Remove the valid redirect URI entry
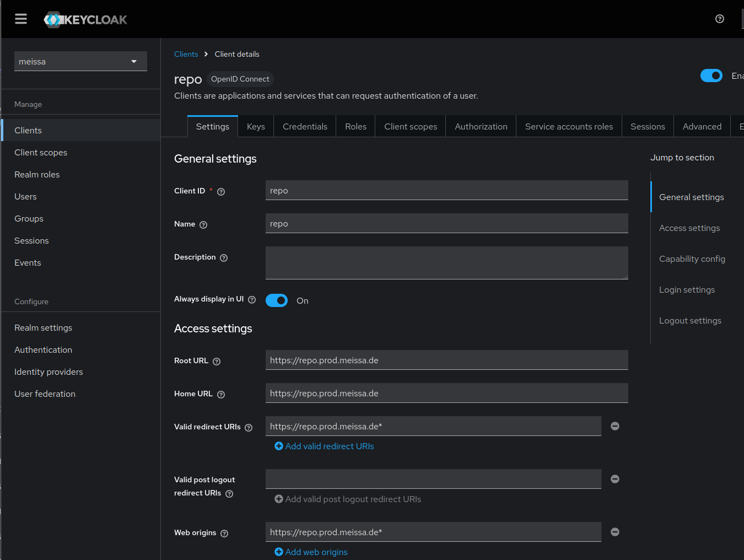 click(615, 426)
